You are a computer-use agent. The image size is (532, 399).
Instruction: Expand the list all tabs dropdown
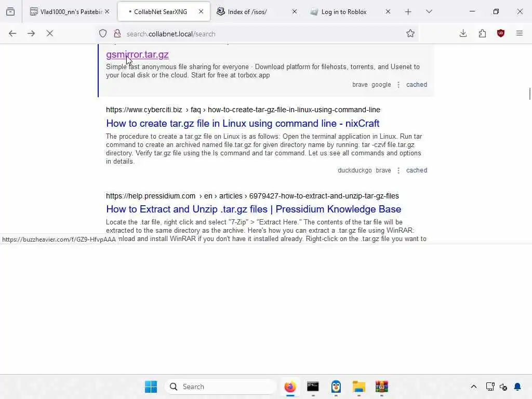coord(429,12)
